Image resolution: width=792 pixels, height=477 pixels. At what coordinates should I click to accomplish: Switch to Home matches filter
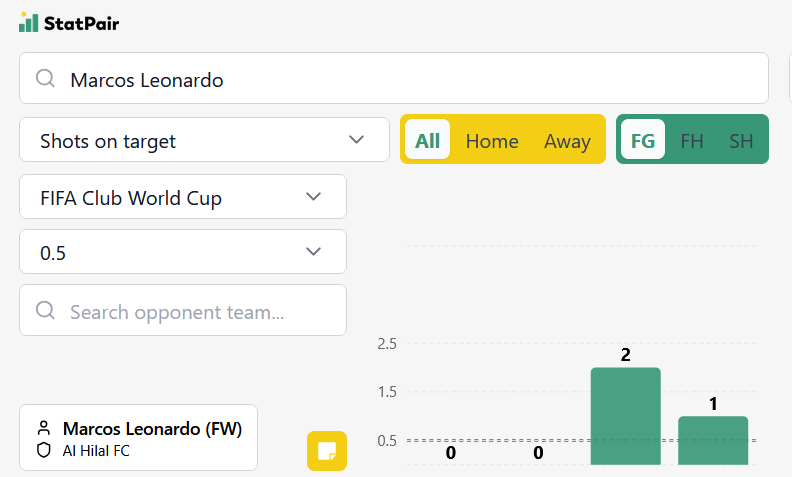492,141
